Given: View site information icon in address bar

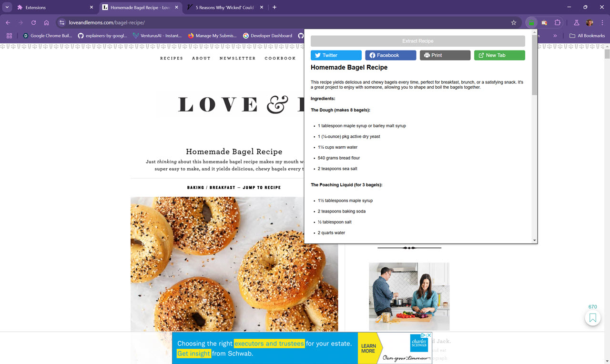Looking at the screenshot, I should click(61, 22).
